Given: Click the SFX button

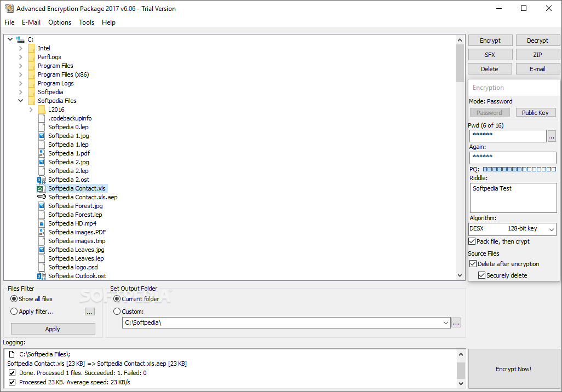Looking at the screenshot, I should 490,55.
